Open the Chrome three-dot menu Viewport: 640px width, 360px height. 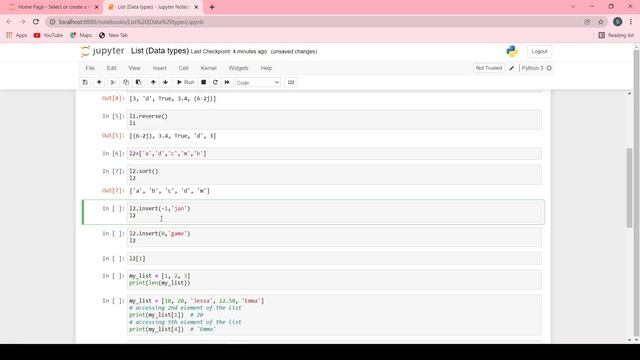(631, 22)
